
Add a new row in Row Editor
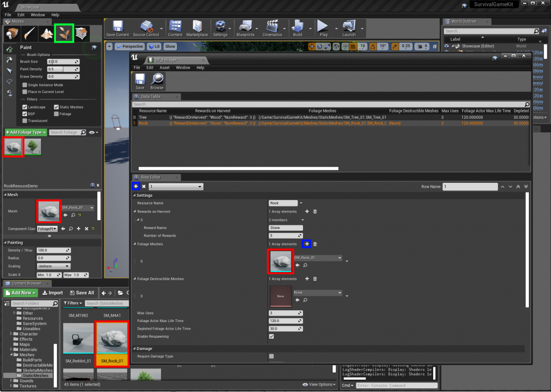[136, 186]
